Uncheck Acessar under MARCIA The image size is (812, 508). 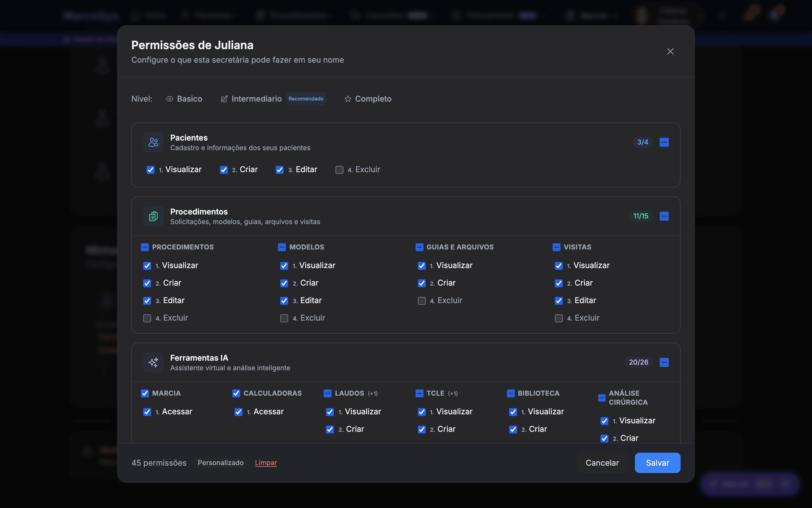(147, 412)
